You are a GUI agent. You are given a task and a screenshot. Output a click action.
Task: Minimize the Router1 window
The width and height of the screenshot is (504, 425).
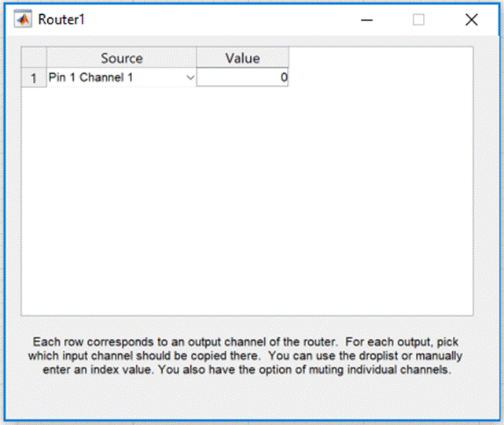(366, 20)
